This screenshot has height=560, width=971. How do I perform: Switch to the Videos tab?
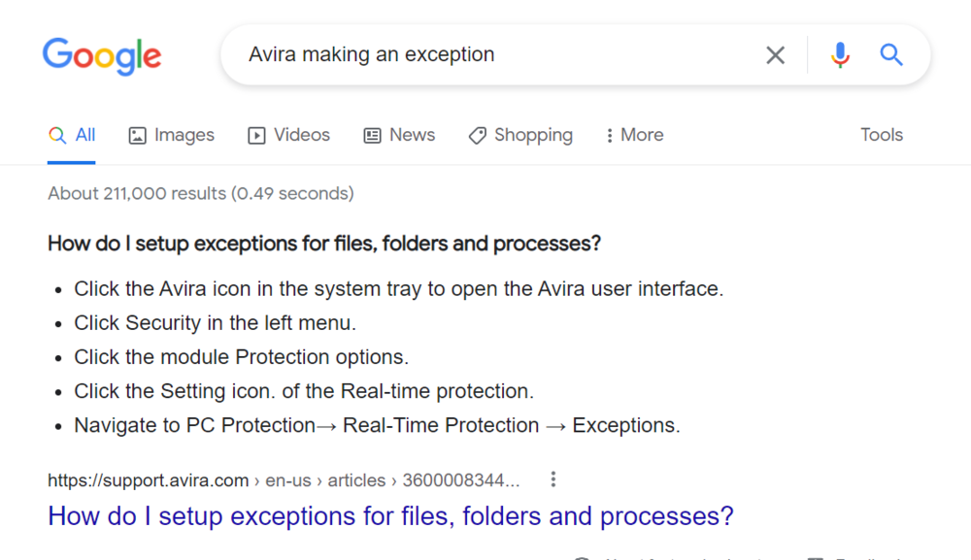[288, 135]
